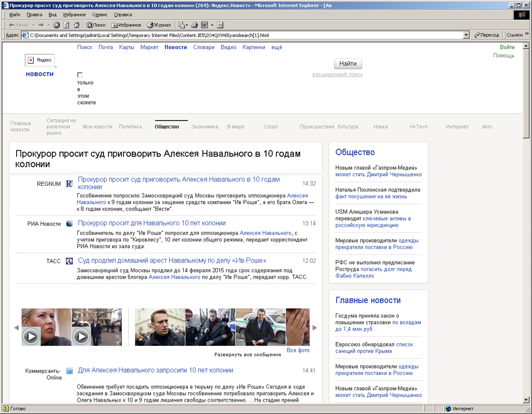Image resolution: width=532 pixels, height=414 pixels.
Task: Toggle the 'только в этом сюжете' checkbox
Action: (x=80, y=75)
